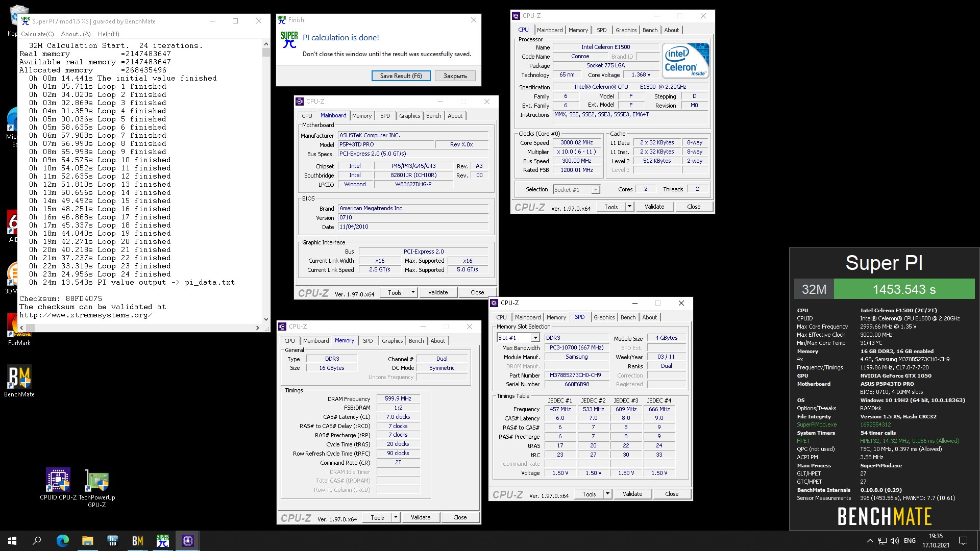Launch the TechPowerUp GPU-Z desktop shortcut
This screenshot has width=980, height=551.
point(97,488)
